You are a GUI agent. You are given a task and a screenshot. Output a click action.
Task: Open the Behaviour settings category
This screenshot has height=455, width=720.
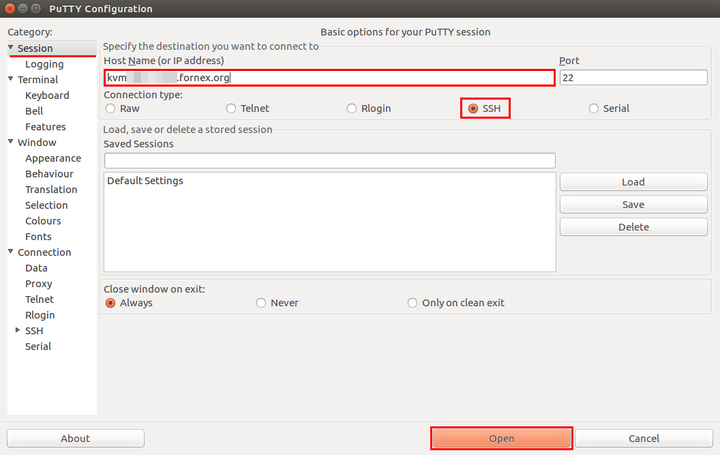point(49,174)
